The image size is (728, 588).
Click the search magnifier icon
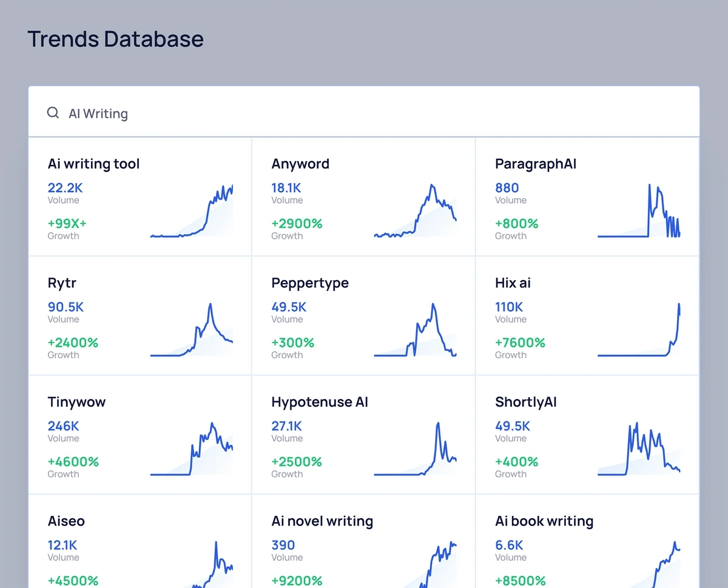(x=53, y=113)
